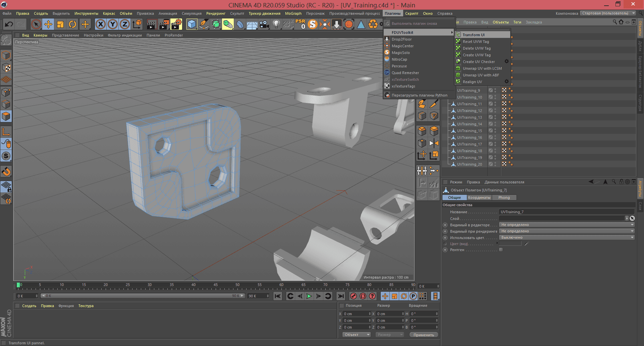Viewport: 644px width, 346px height.
Task: Click the Undo arrow icon
Action: tap(9, 24)
